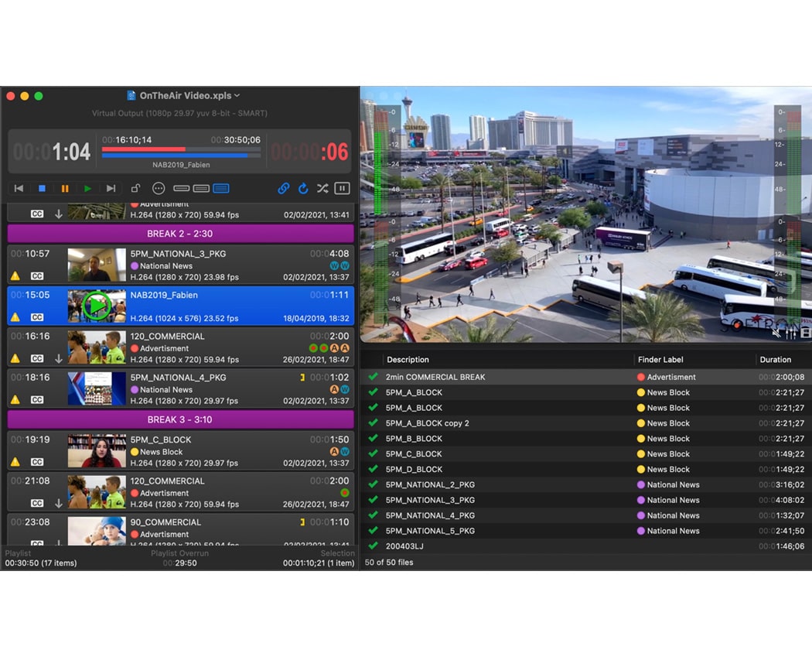Viewport: 812px width, 650px height.
Task: Click the red remaining time counter :06
Action: click(x=309, y=152)
